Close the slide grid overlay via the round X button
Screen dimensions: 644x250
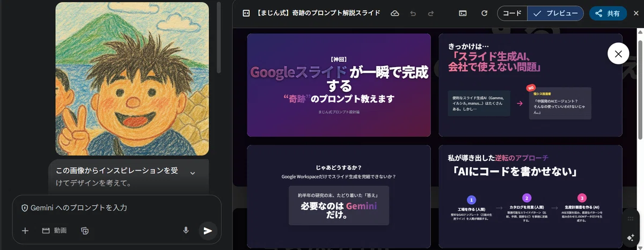point(618,54)
